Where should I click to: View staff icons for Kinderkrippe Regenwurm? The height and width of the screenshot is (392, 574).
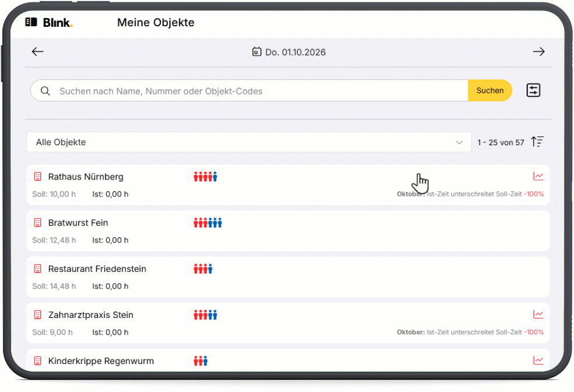[201, 361]
